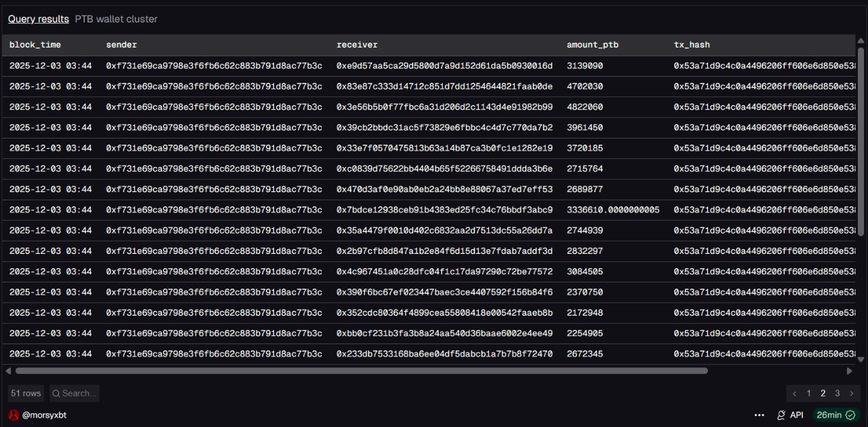The width and height of the screenshot is (868, 427).
Task: Click the 26min refresh status badge
Action: coord(836,415)
